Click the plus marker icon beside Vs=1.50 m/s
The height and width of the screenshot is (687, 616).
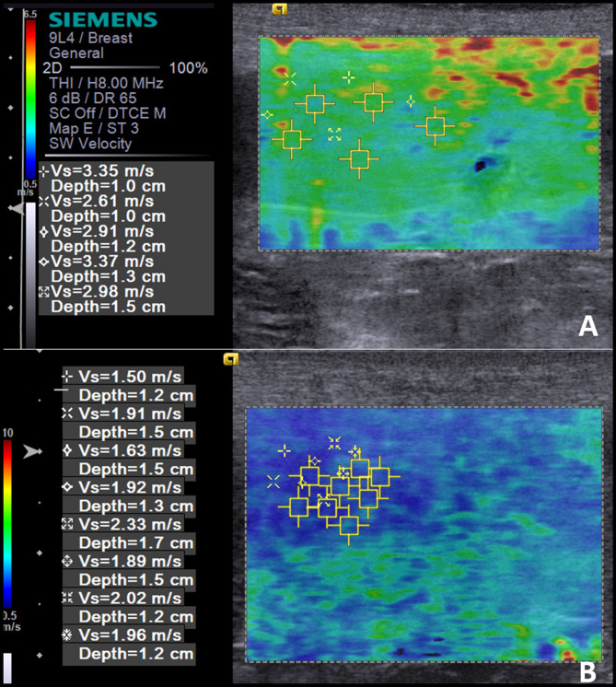(67, 377)
